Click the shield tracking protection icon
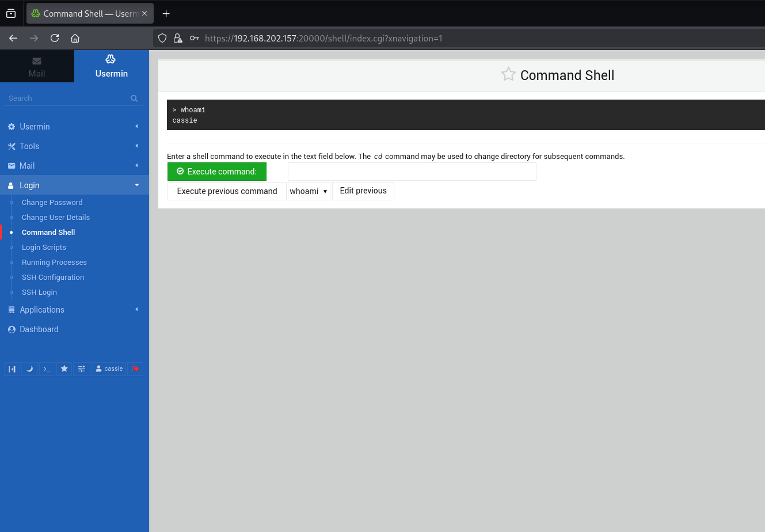 pyautogui.click(x=162, y=38)
